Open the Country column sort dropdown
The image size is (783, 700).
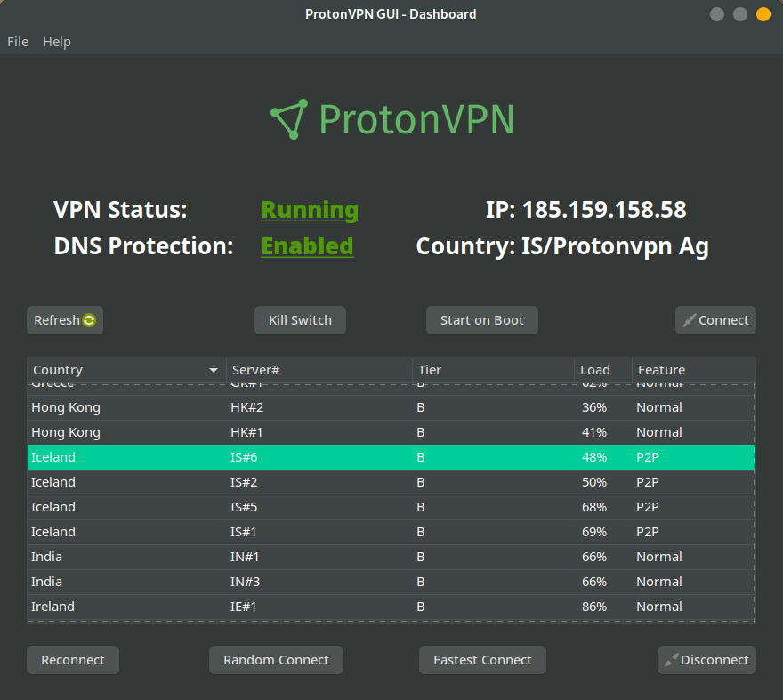[x=214, y=370]
